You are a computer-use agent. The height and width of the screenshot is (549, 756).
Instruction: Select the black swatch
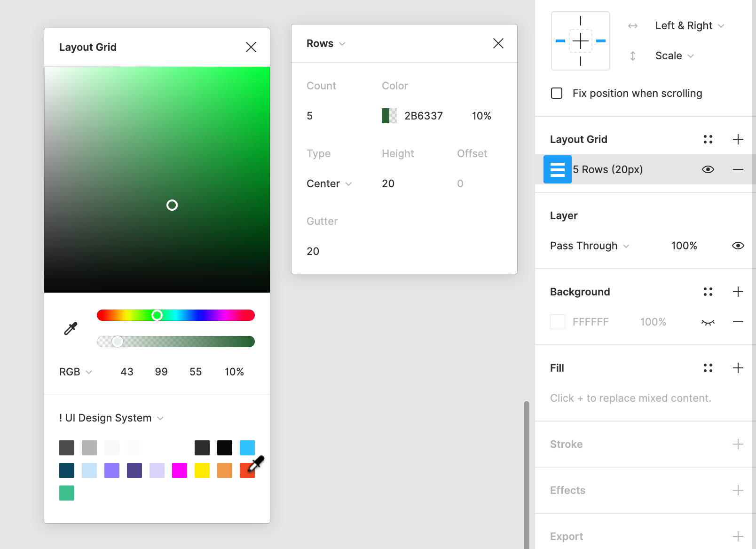(x=225, y=448)
